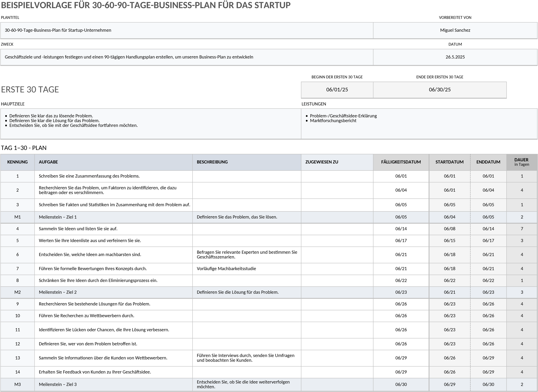This screenshot has width=538, height=392.
Task: Click the main goals box with 'Definieren Sie klar das zu lösende Problem.'
Action: pos(151,124)
